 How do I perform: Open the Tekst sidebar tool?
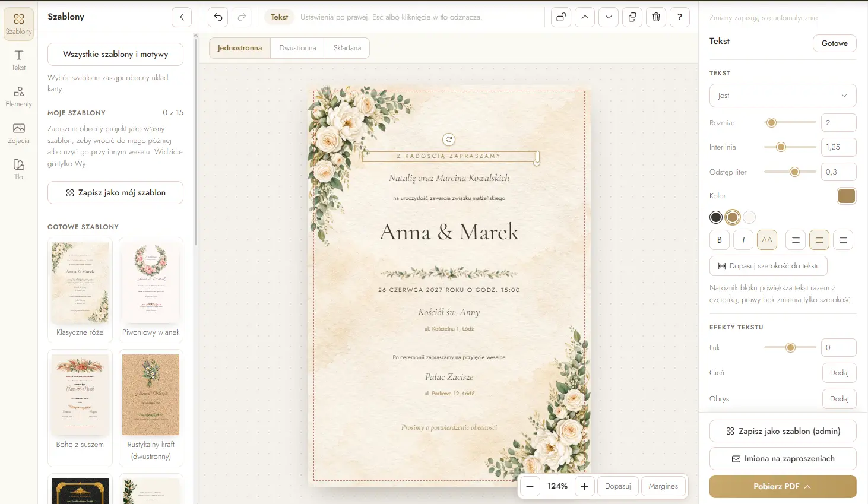[19, 61]
